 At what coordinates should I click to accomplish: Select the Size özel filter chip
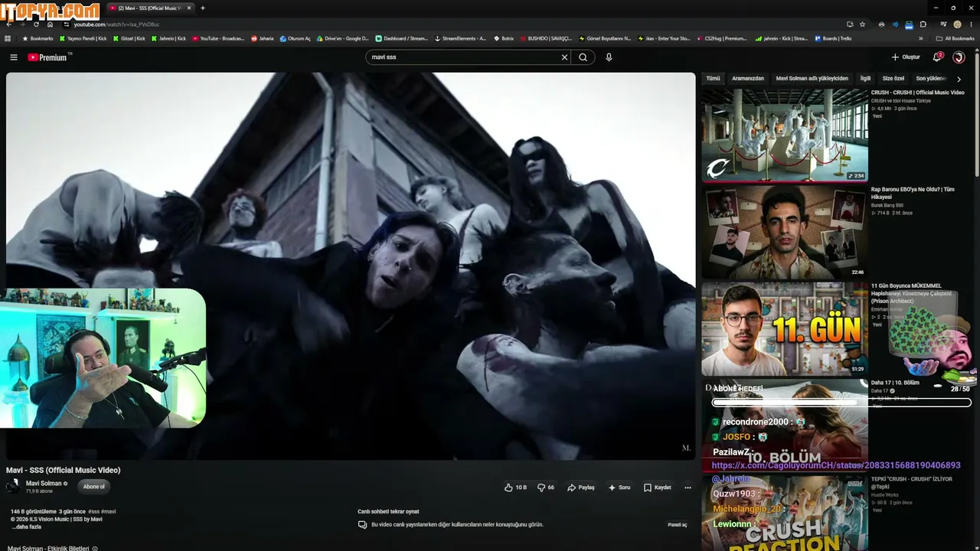point(893,79)
